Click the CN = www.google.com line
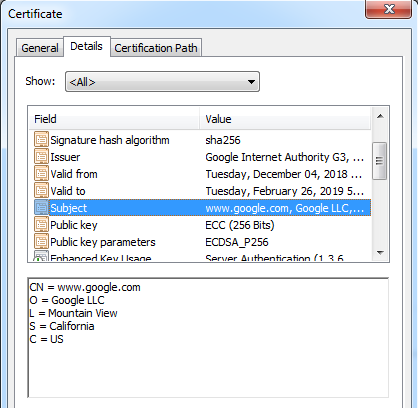418x408 pixels. point(85,287)
